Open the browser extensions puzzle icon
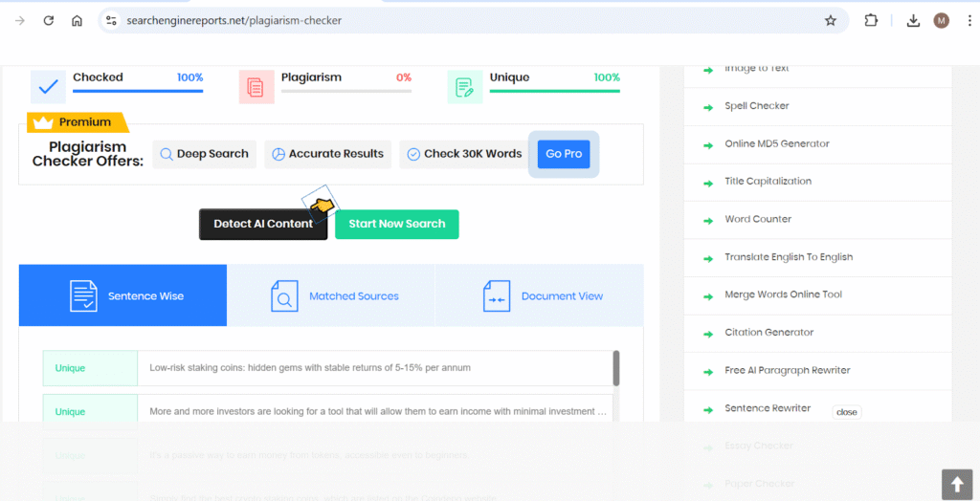Image resolution: width=980 pixels, height=501 pixels. pyautogui.click(x=871, y=20)
